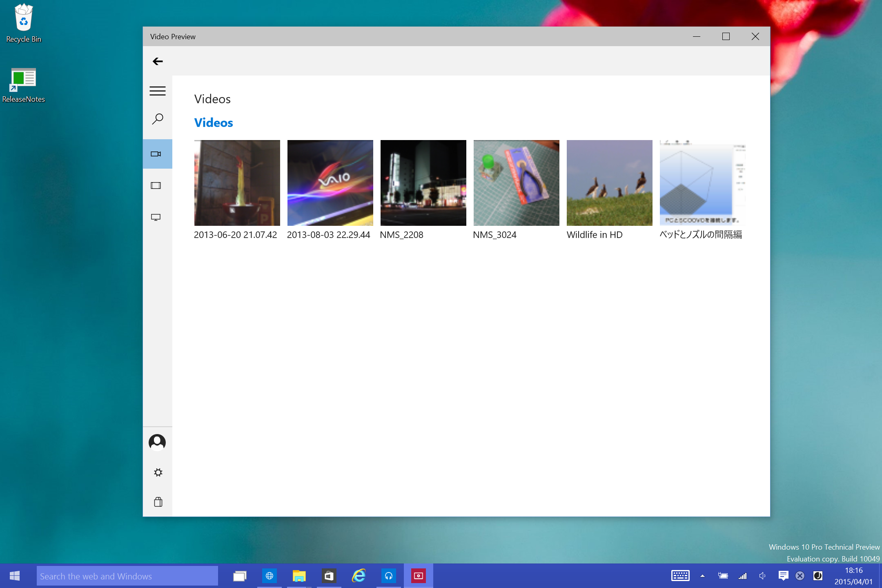Show hidden system tray icons

click(x=702, y=576)
